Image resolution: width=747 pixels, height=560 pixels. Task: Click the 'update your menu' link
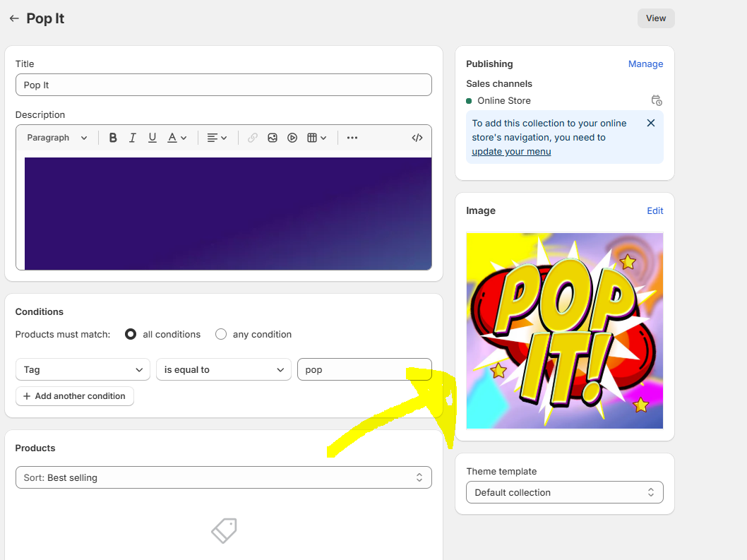coord(511,151)
